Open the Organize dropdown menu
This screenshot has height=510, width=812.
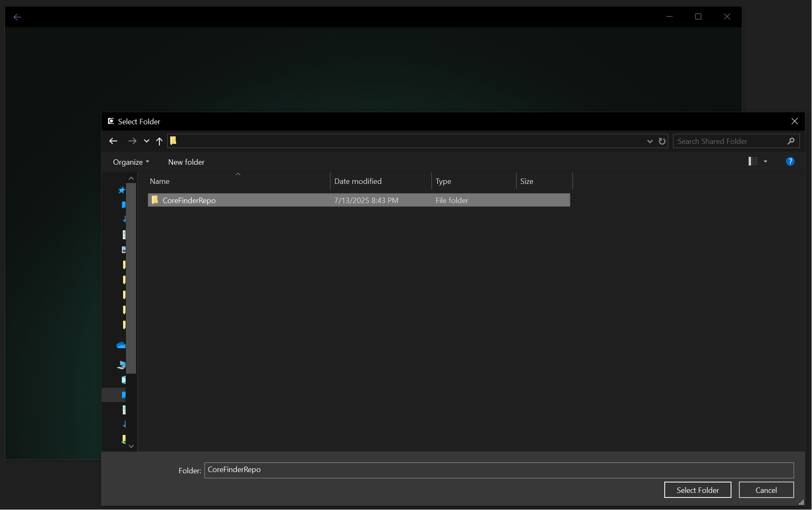coord(130,162)
